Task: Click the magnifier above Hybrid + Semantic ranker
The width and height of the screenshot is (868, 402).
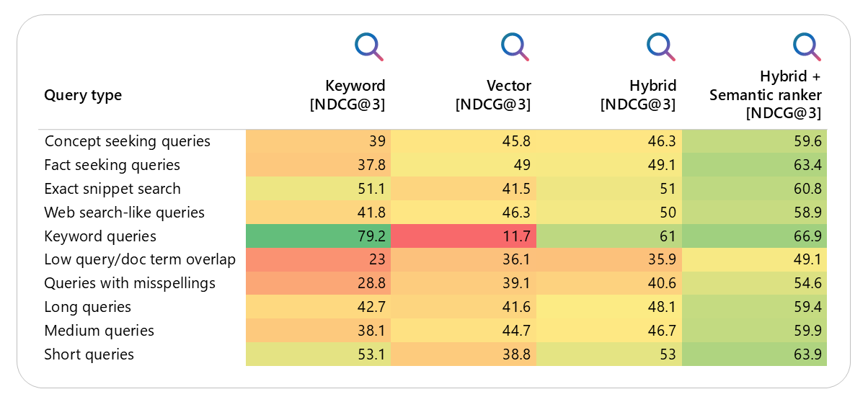Action: point(807,46)
